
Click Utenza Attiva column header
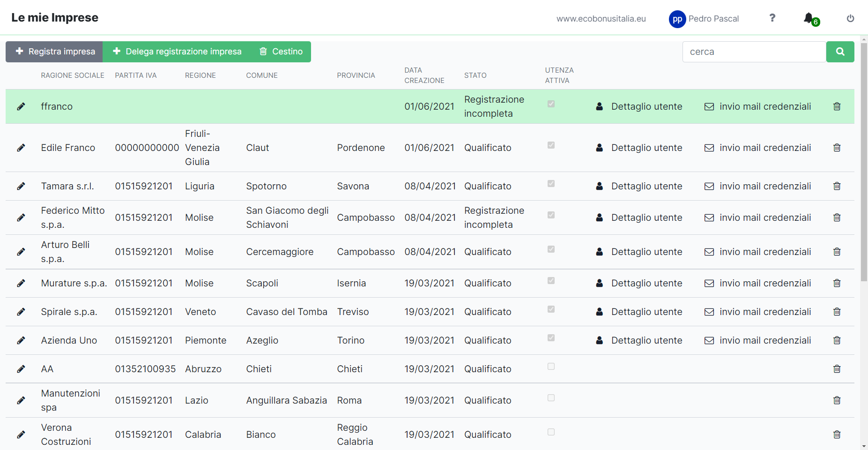(559, 75)
